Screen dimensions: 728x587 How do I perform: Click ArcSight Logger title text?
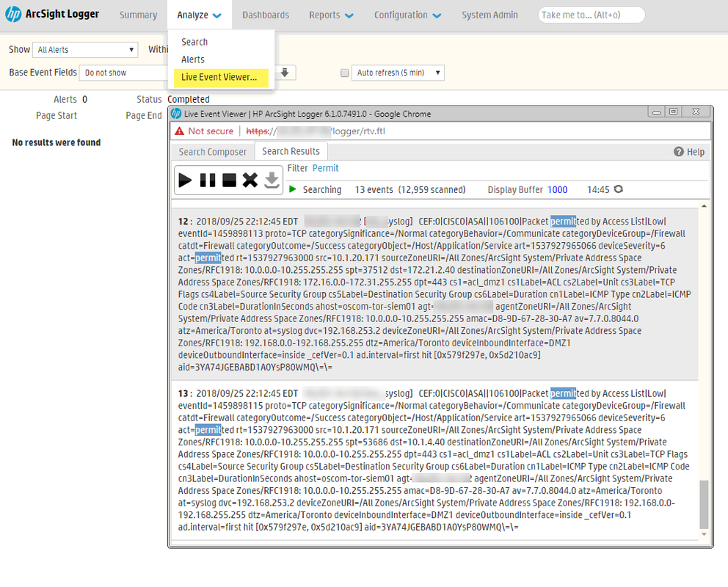pyautogui.click(x=62, y=15)
